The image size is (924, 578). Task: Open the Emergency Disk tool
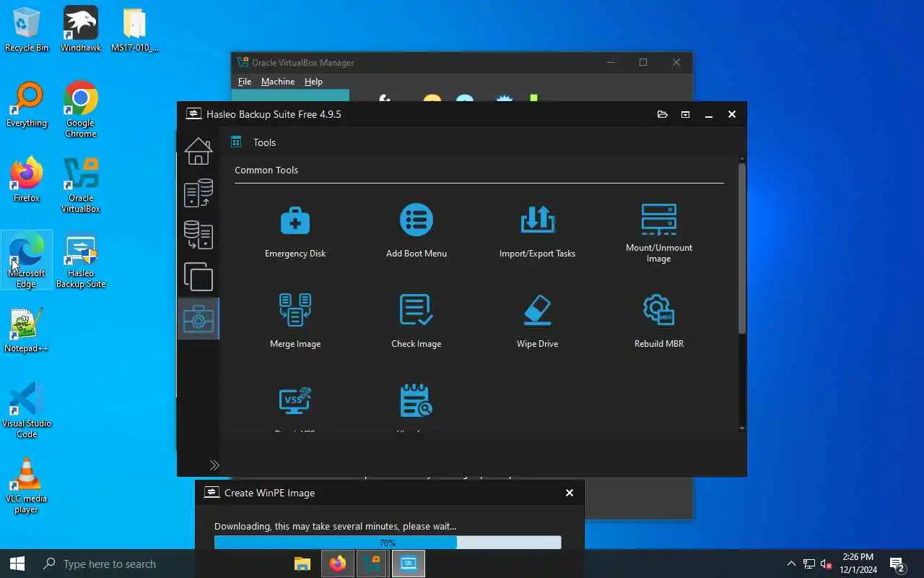click(295, 231)
